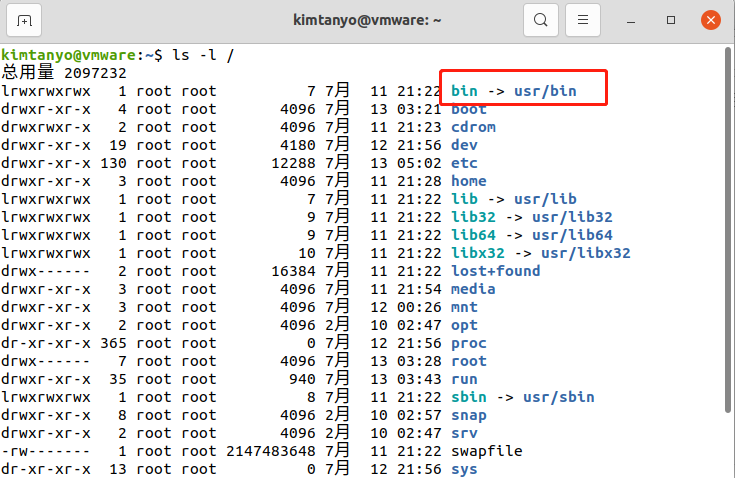Click the directory name run

click(464, 379)
